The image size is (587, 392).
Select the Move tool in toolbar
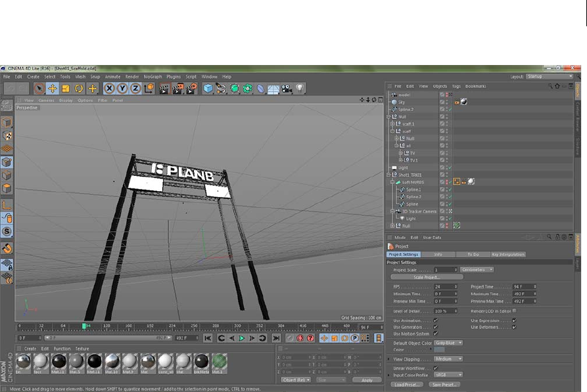tap(52, 88)
